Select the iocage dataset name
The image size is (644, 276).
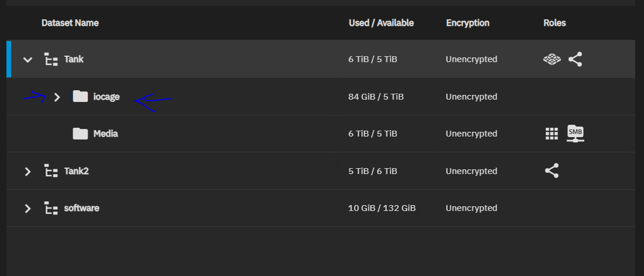tap(106, 97)
